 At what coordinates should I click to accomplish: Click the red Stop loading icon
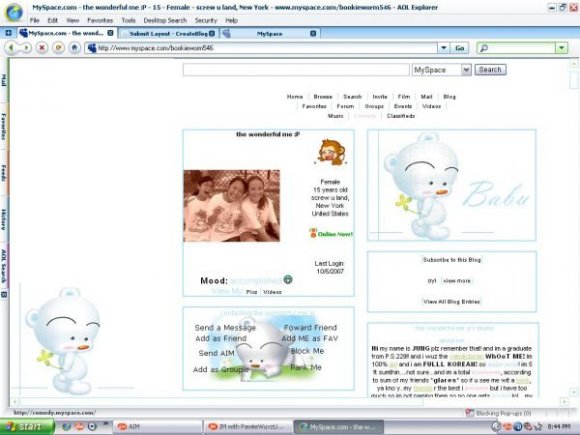[x=42, y=48]
